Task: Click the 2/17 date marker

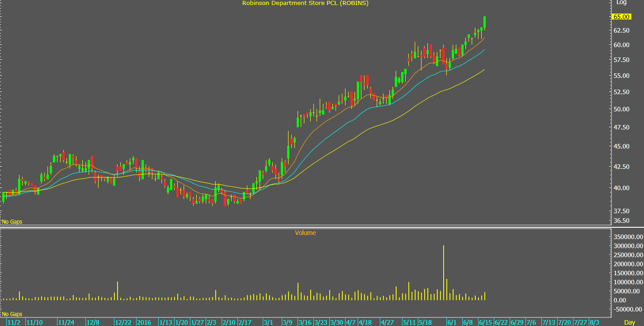Action: 245,322
